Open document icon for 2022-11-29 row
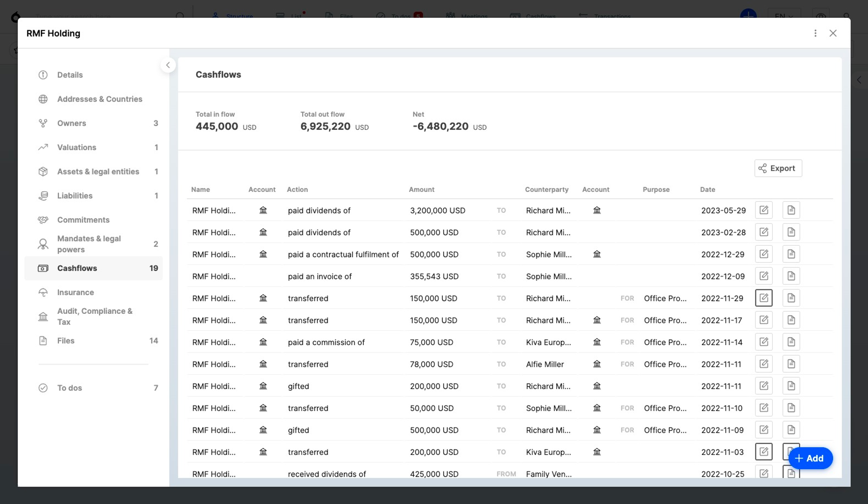This screenshot has width=868, height=504. coord(791,298)
